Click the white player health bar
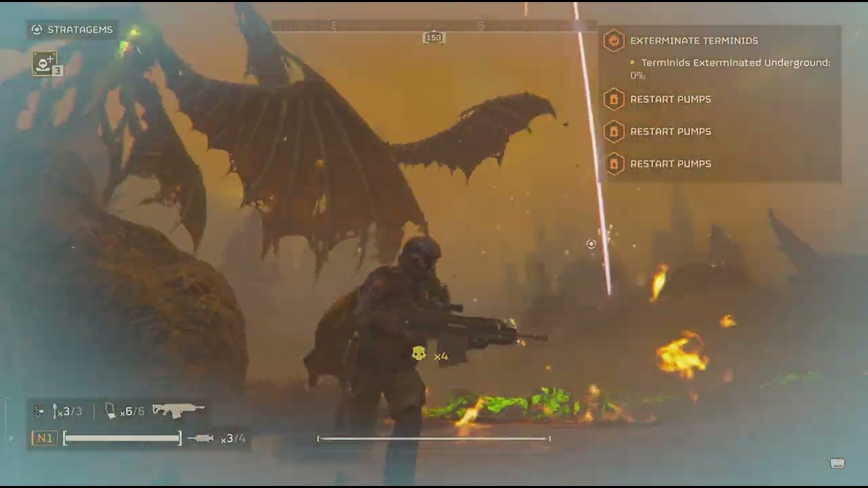 [x=123, y=439]
